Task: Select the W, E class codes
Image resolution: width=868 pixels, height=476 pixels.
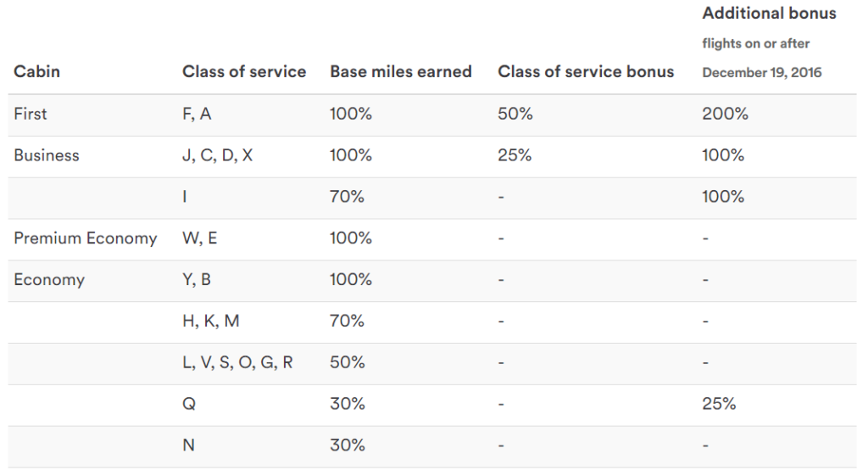Action: tap(200, 238)
